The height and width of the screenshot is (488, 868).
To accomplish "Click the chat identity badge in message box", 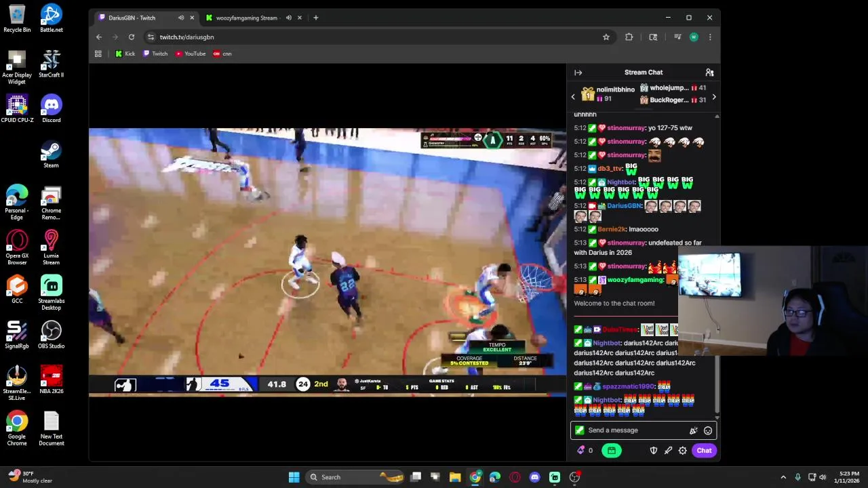I will point(579,430).
